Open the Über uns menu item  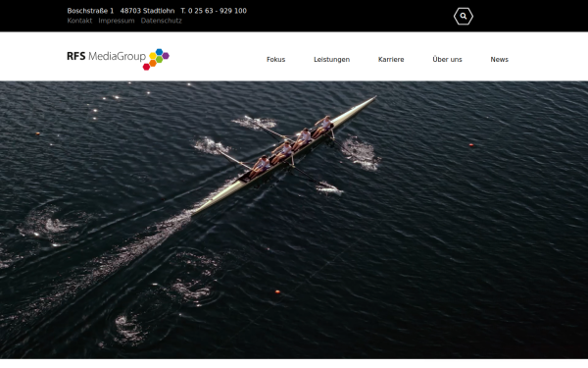[448, 59]
